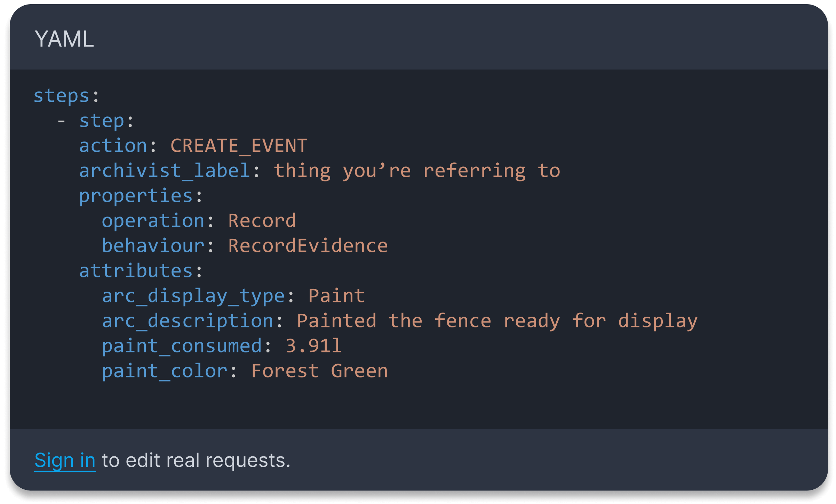Select the YAML header label
Viewport: 836px width, 504px height.
[64, 39]
